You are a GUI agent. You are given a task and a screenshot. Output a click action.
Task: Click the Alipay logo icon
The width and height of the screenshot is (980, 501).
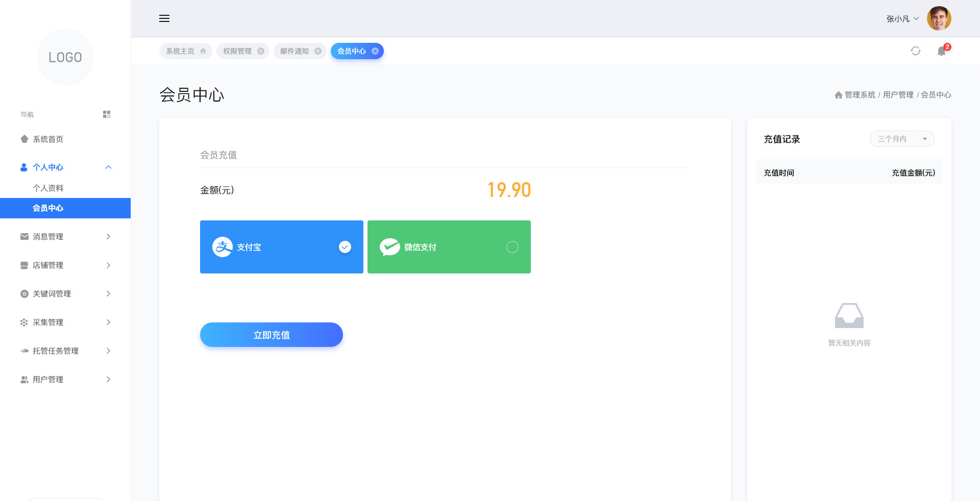pyautogui.click(x=223, y=247)
